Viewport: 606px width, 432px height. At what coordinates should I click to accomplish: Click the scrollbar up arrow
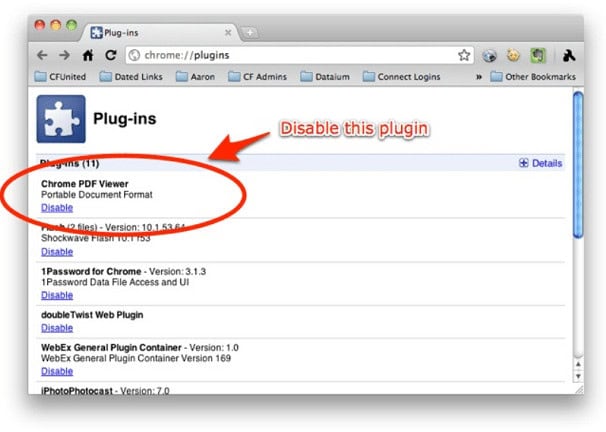[579, 364]
